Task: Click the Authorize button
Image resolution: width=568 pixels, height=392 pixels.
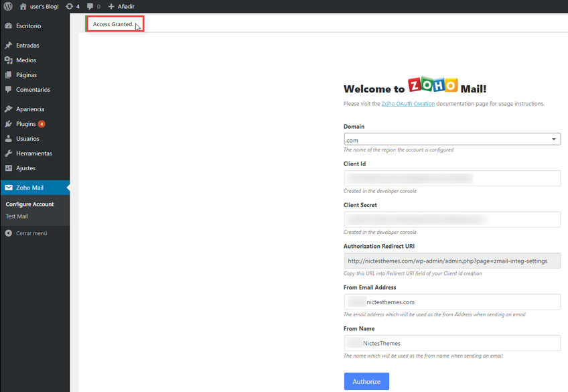Action: tap(366, 381)
